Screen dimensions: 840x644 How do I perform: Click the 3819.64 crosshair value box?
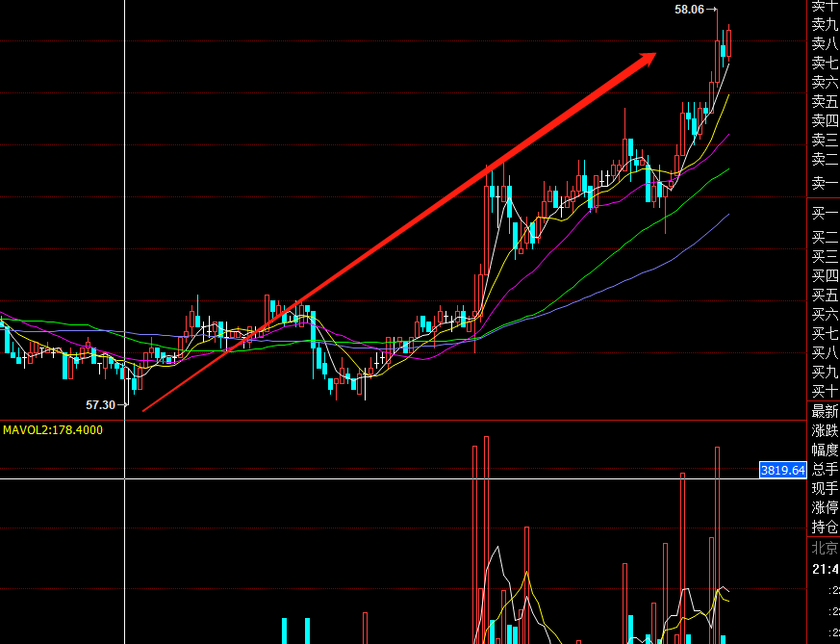point(783,471)
